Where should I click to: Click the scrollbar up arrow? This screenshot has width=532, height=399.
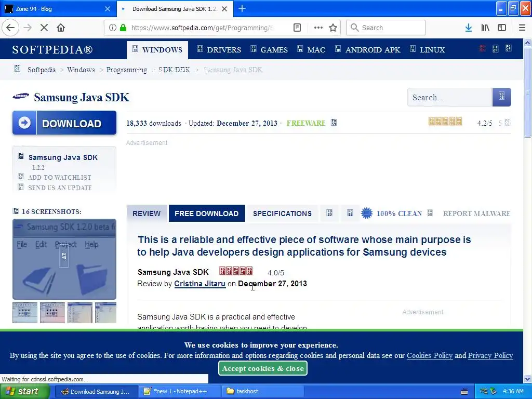click(527, 43)
